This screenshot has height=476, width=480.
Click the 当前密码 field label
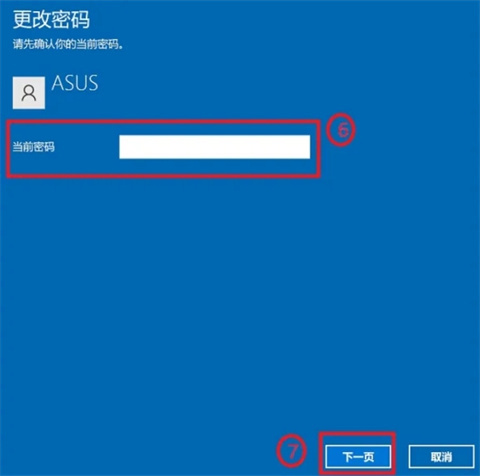pyautogui.click(x=33, y=147)
